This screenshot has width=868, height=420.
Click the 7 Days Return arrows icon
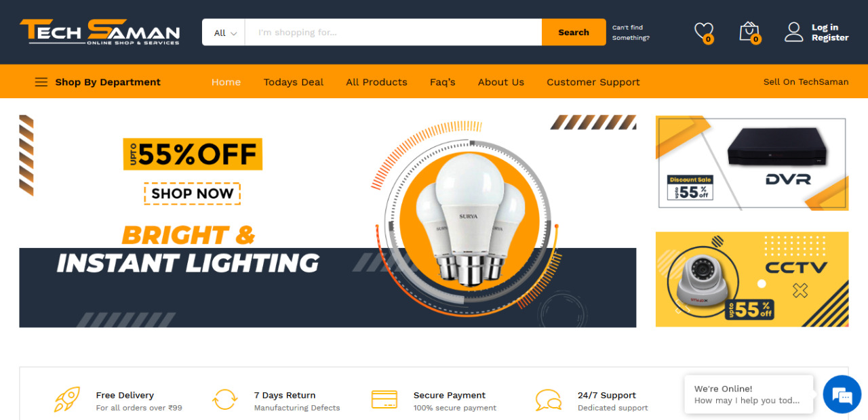point(224,399)
